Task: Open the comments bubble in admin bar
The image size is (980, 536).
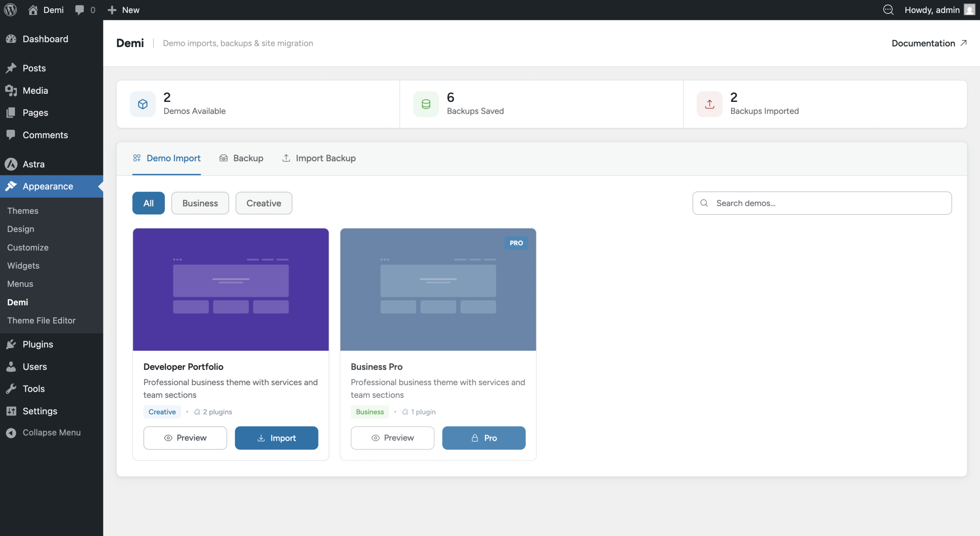Action: pyautogui.click(x=80, y=10)
